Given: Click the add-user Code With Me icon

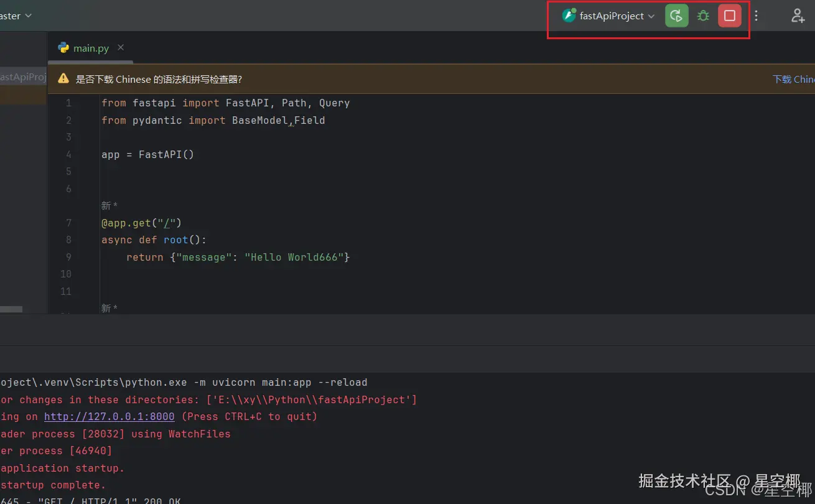Looking at the screenshot, I should click(798, 16).
